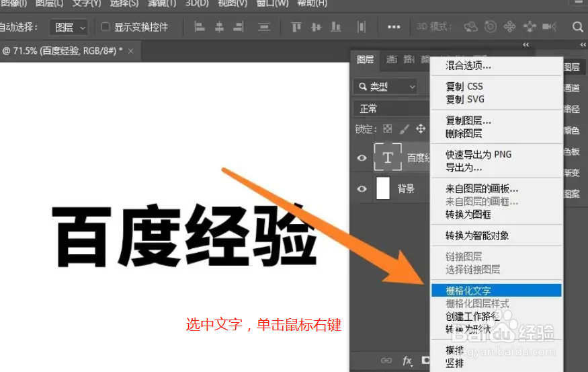Click the add layer mask icon
Screen dimensions: 588x372
(x=425, y=361)
